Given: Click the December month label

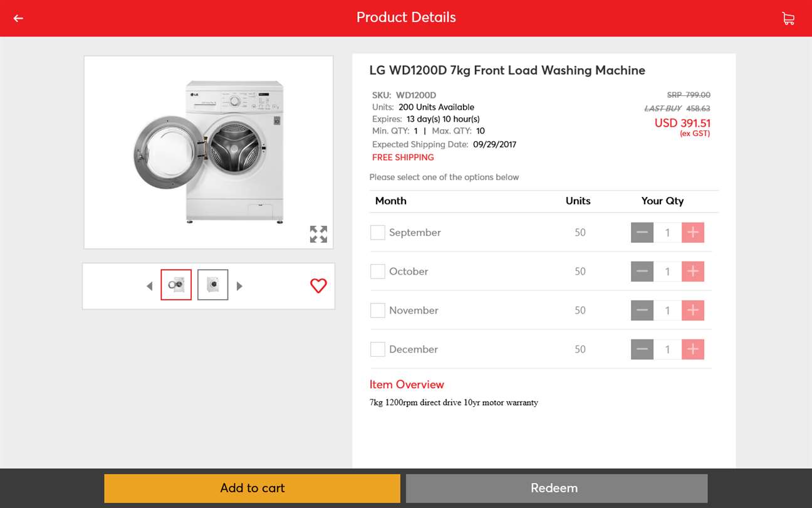Looking at the screenshot, I should tap(414, 349).
